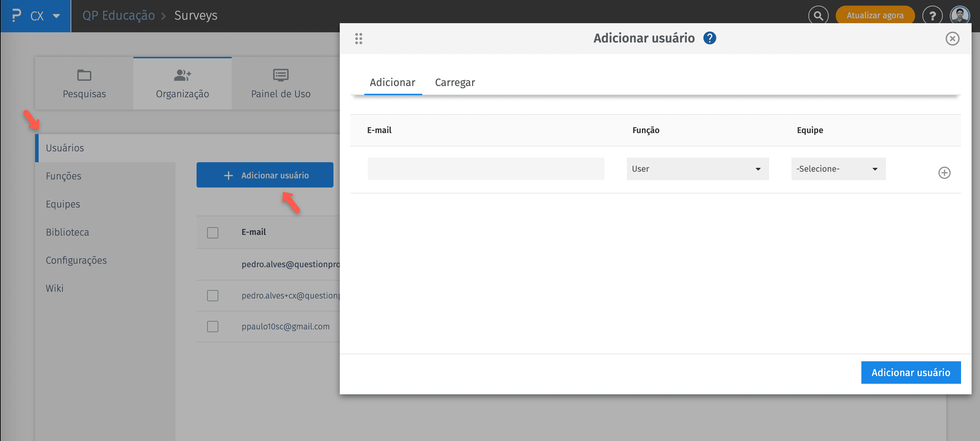Check the box for pedro.alves+cx user
This screenshot has width=980, height=441.
(213, 296)
